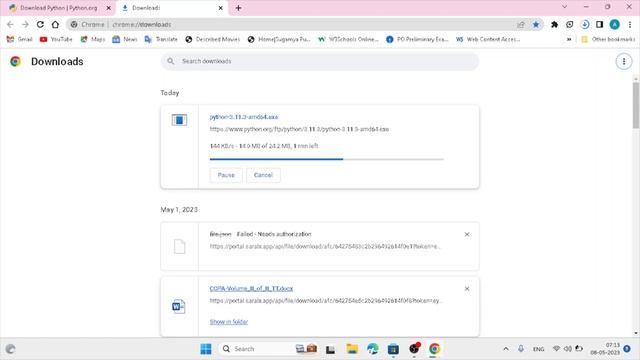Open the Described Movies bookmark
640x360 pixels.
212,39
